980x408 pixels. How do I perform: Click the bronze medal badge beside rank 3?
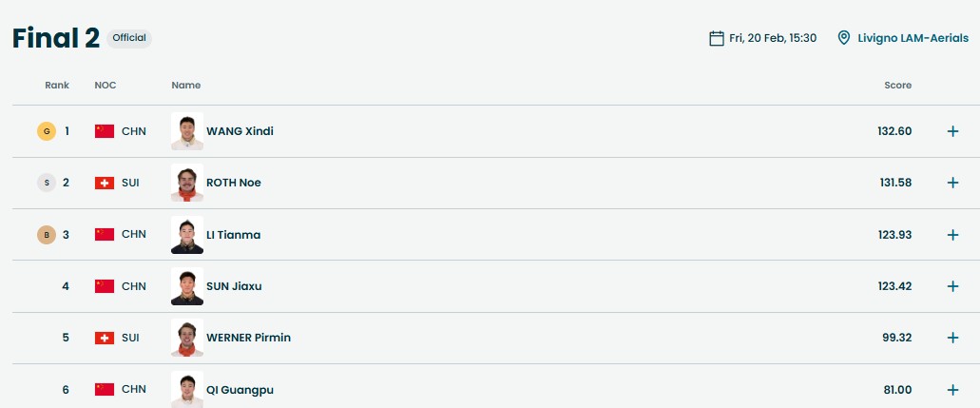[47, 235]
